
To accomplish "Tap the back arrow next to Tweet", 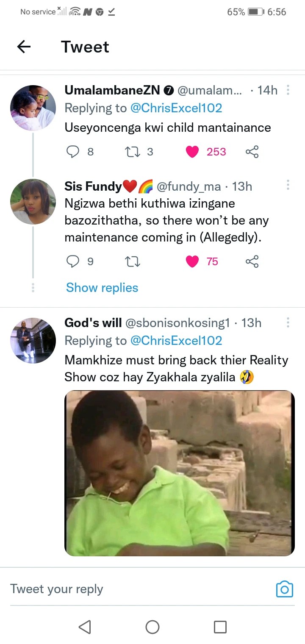I will [24, 47].
